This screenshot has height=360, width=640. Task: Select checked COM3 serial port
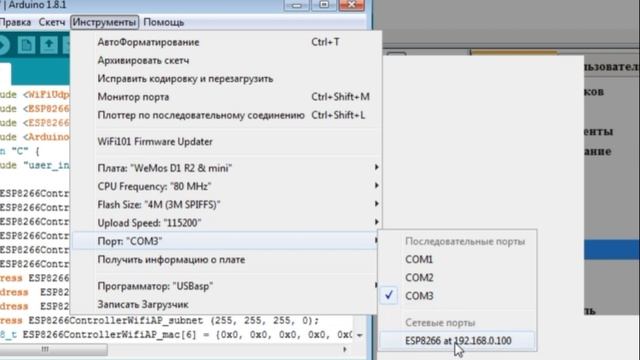(457, 296)
